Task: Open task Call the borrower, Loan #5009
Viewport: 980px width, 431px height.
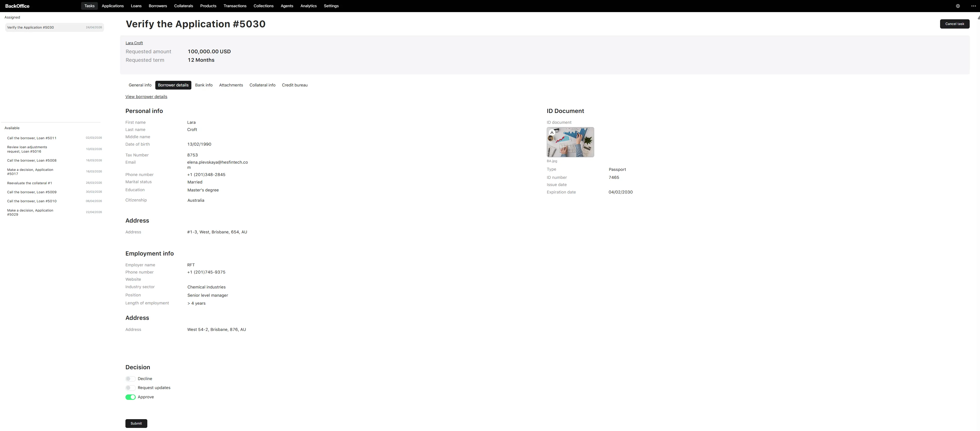Action: pos(54,192)
